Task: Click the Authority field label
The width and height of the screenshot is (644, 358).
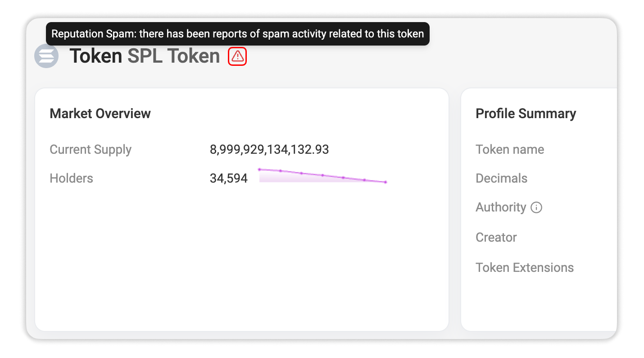Action: click(501, 207)
